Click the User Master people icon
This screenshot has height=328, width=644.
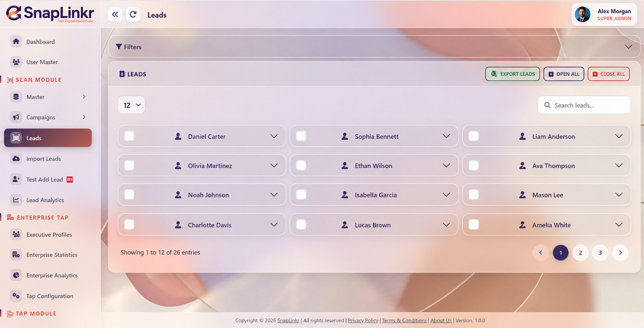pos(16,62)
